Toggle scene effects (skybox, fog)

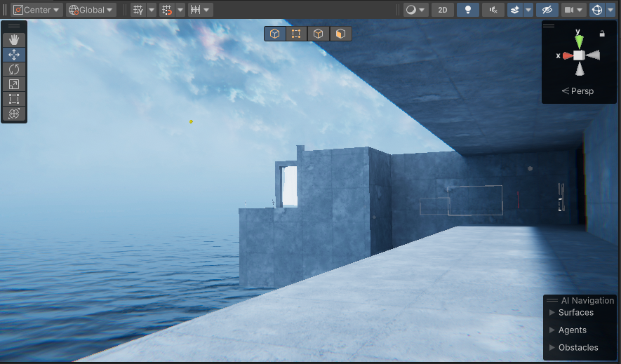click(x=515, y=10)
